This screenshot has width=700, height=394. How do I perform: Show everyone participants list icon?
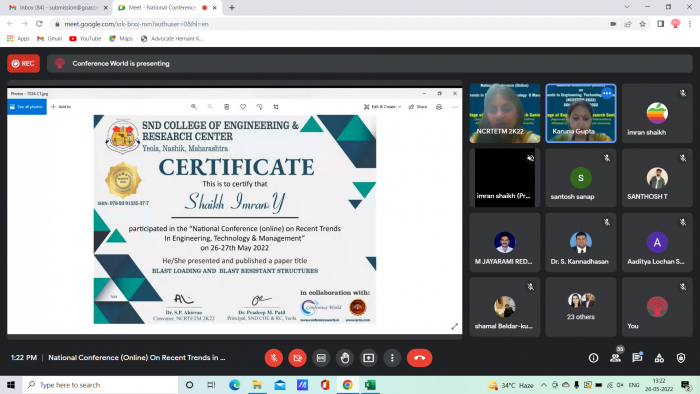(x=616, y=357)
